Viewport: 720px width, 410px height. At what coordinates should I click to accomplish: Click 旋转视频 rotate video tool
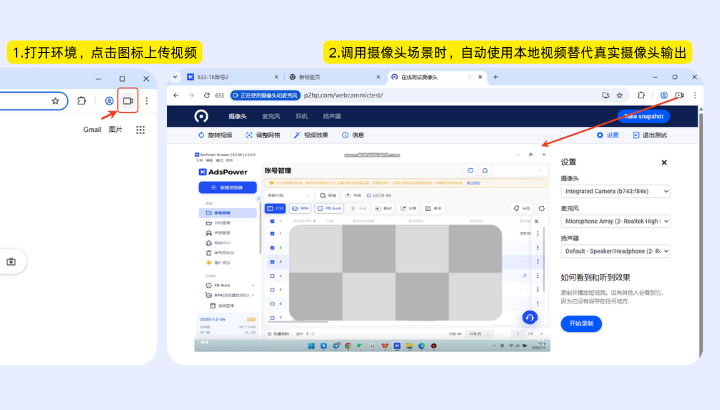[x=215, y=135]
